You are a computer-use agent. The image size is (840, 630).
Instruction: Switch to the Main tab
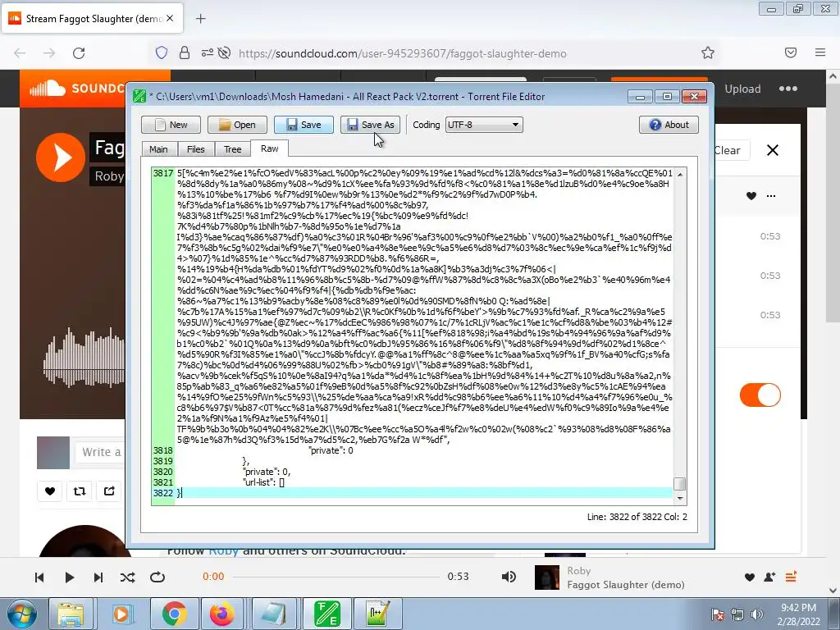point(158,149)
